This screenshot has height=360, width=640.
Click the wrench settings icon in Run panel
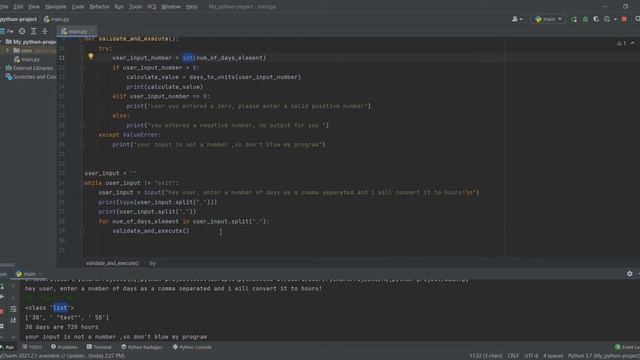2,297
